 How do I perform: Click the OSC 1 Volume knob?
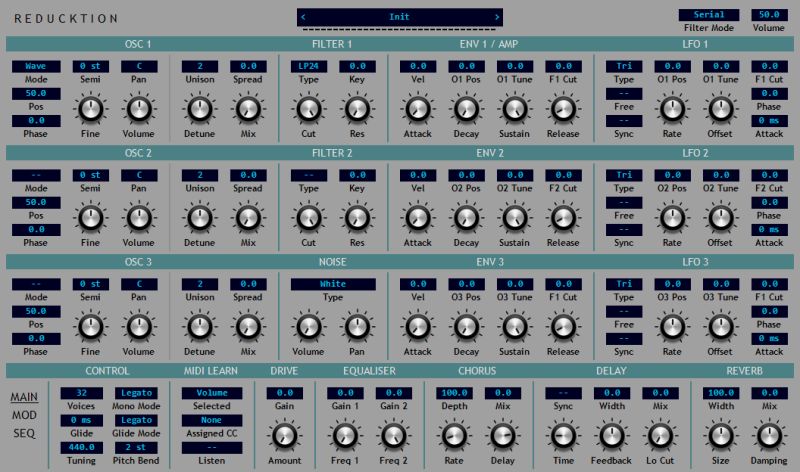point(139,109)
